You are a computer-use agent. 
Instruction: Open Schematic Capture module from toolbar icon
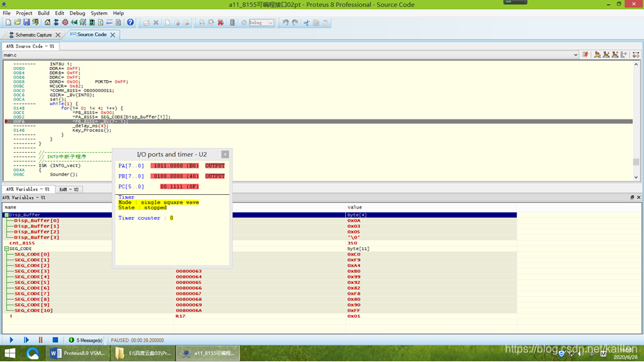[x=56, y=23]
